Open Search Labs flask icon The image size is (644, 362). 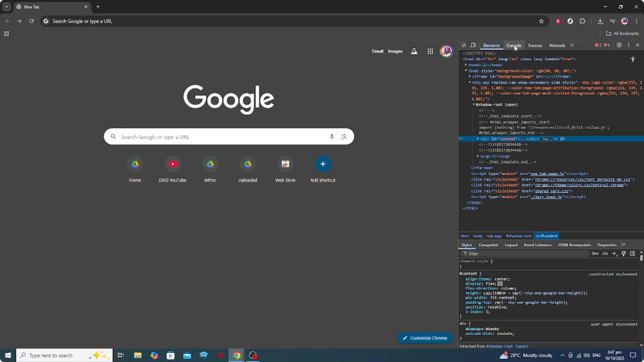tap(414, 51)
